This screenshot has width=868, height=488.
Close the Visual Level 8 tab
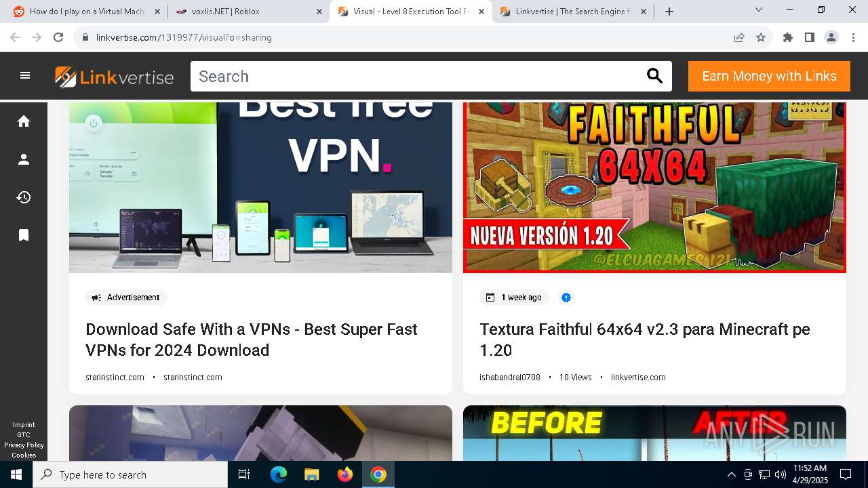tap(482, 12)
